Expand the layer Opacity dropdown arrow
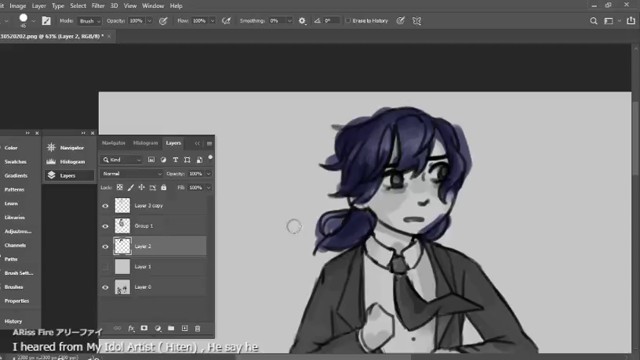This screenshot has height=360, width=640. pyautogui.click(x=209, y=174)
